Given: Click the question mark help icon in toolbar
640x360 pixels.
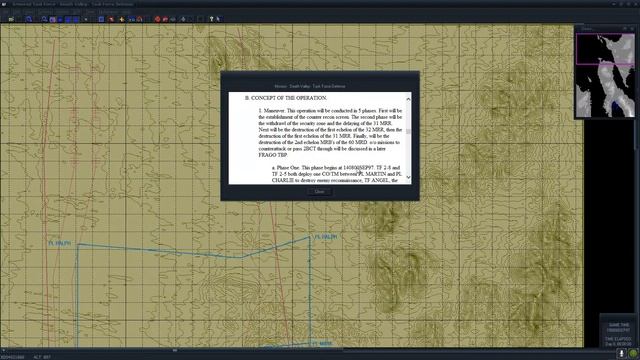Looking at the screenshot, I should [211, 19].
